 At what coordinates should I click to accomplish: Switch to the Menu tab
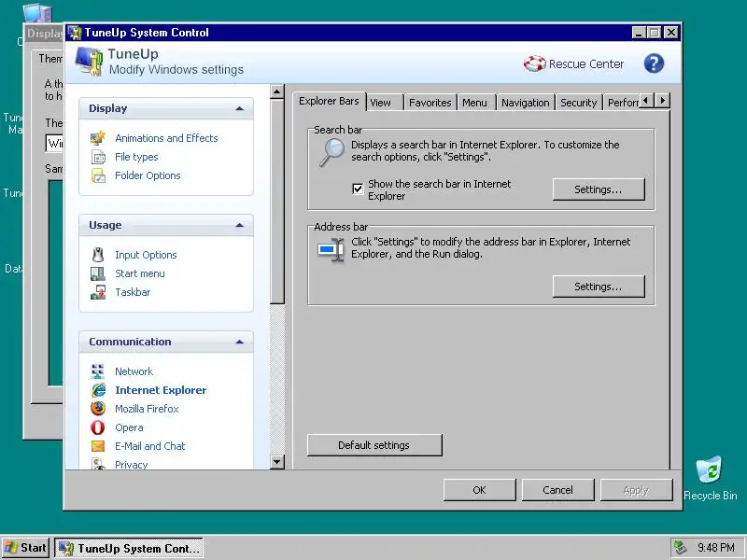point(474,103)
